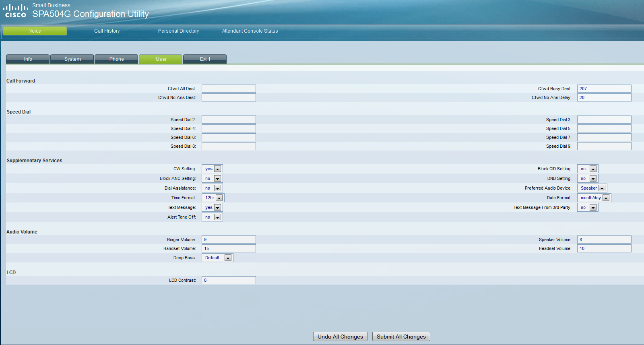This screenshot has width=644, height=345.
Task: Open the Voice tab
Action: (x=35, y=31)
